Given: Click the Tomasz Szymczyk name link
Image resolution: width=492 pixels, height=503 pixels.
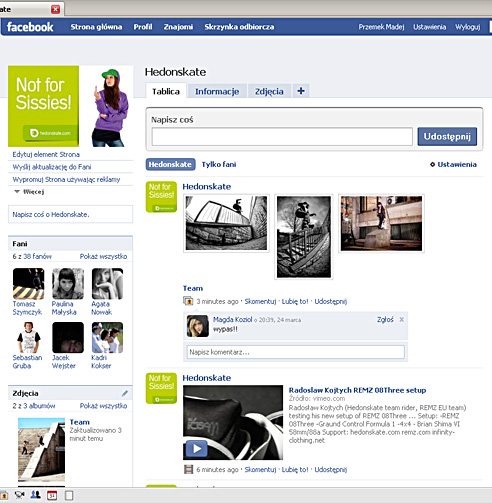Looking at the screenshot, I should [x=27, y=308].
